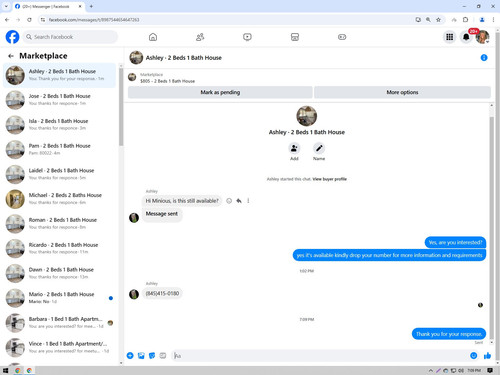
Task: Click the Mark as pending button
Action: point(220,92)
